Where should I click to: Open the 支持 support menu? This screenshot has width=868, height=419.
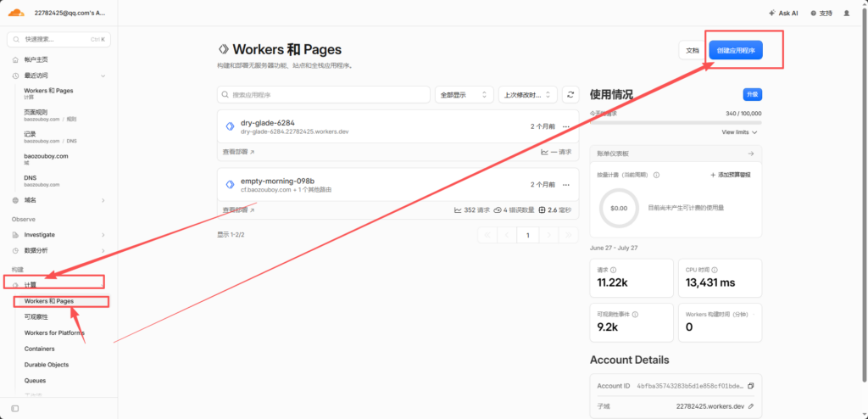(821, 13)
